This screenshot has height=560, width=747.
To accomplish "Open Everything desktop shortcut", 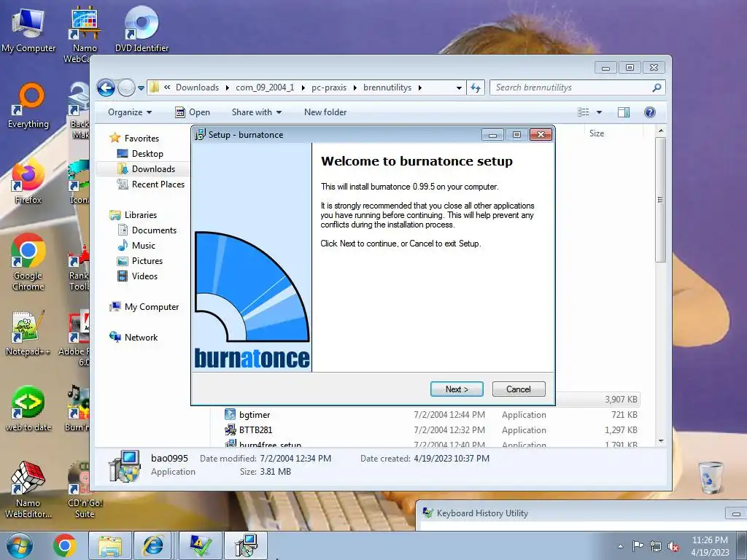I will 28,106.
